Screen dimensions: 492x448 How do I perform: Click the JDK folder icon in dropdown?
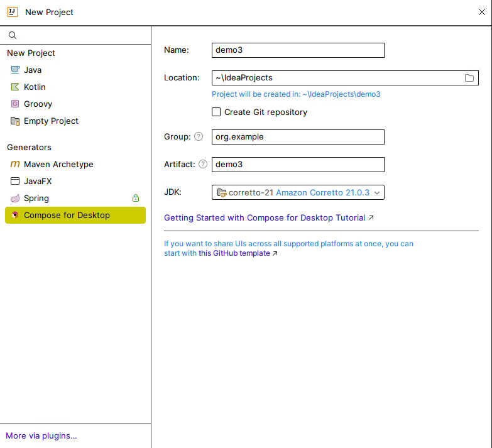[222, 193]
